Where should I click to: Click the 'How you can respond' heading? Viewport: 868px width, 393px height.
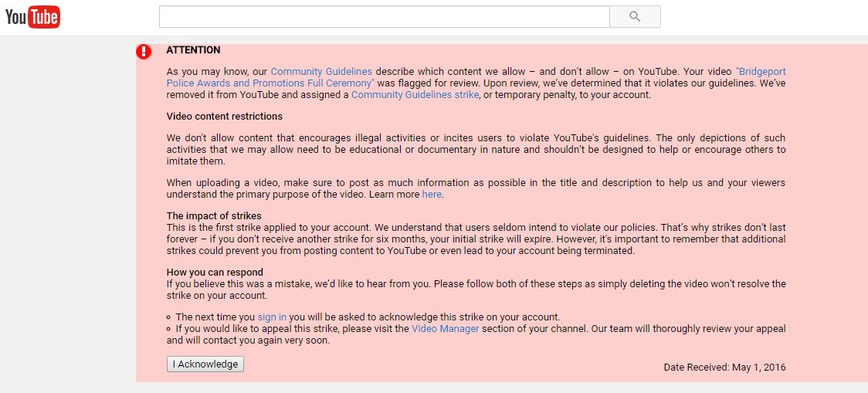[215, 273]
